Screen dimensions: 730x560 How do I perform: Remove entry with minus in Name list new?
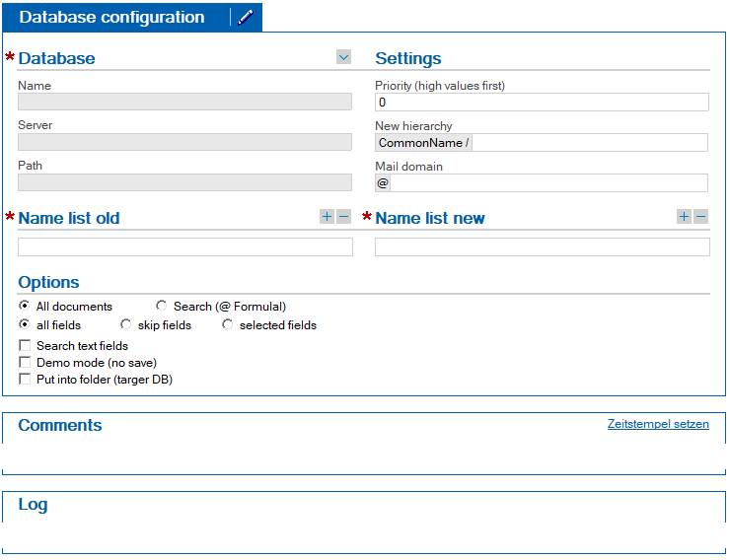700,216
